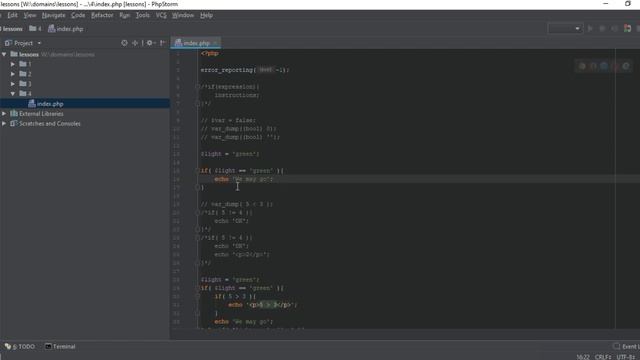Viewport: 640px width, 360px height.
Task: Open the Navigate menu
Action: coord(53,15)
